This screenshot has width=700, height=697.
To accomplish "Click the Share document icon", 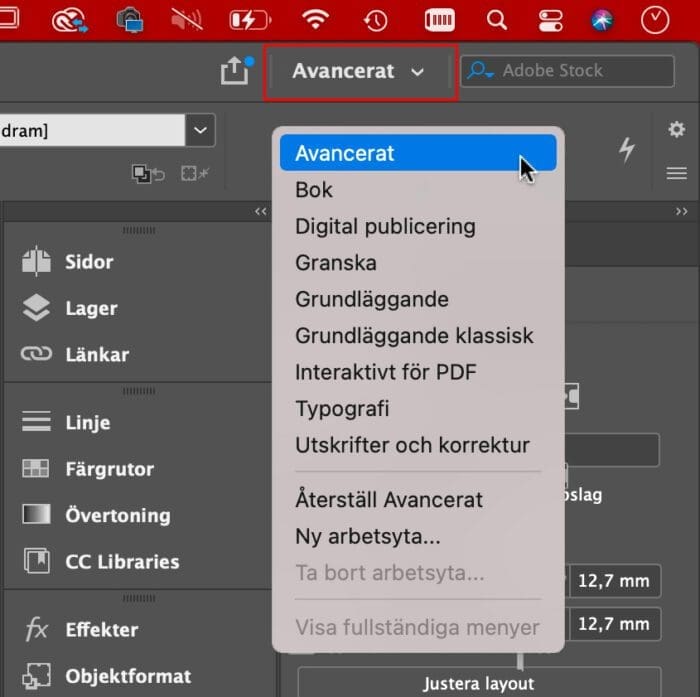I will [x=235, y=71].
